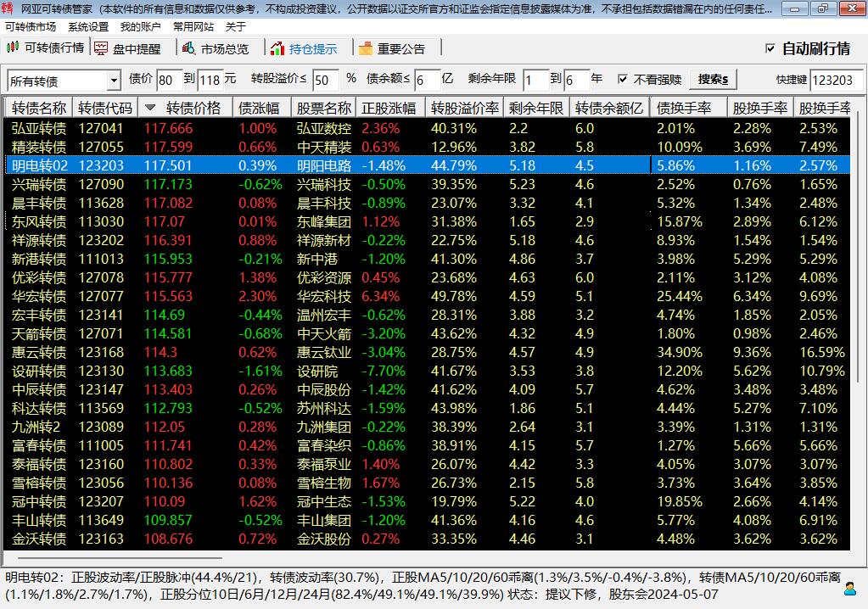Open the 常用网站 menu
The width and height of the screenshot is (868, 609).
tap(193, 26)
